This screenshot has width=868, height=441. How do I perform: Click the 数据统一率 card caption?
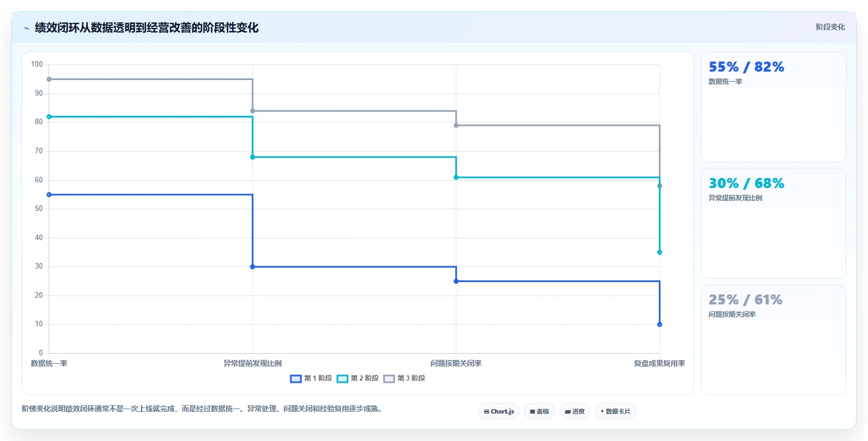725,82
